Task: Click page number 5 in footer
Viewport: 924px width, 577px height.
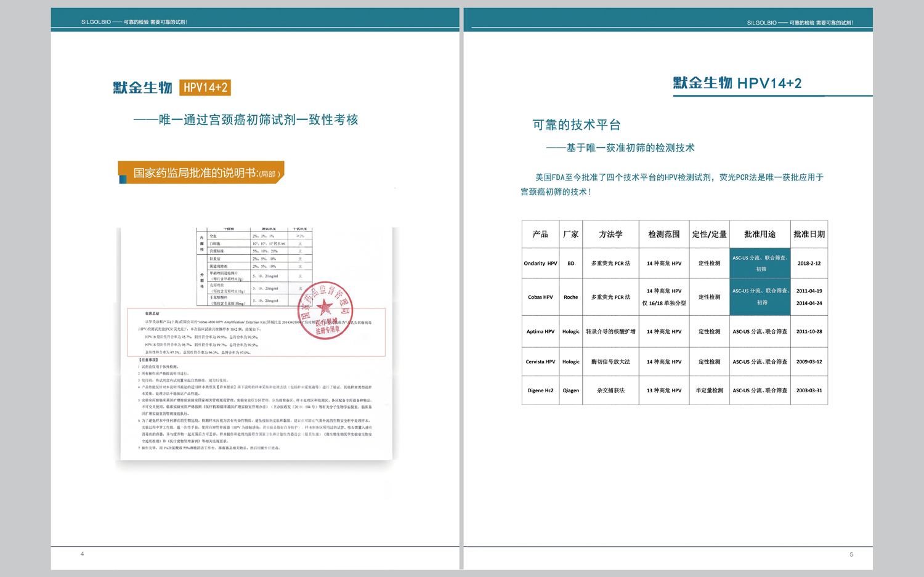Action: [851, 554]
